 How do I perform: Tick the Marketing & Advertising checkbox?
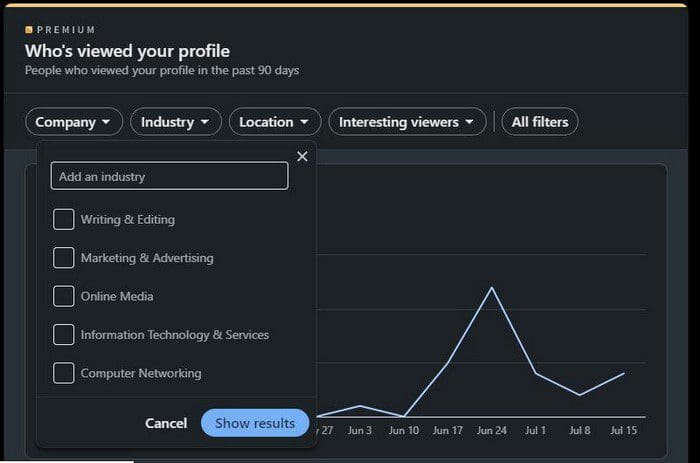click(63, 258)
